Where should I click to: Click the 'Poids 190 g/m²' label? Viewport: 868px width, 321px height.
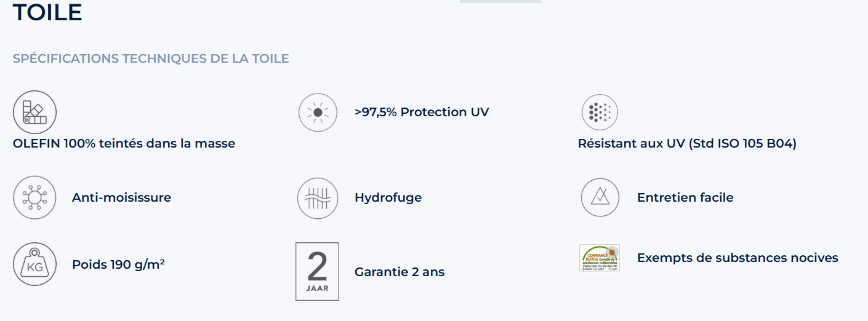click(x=118, y=264)
